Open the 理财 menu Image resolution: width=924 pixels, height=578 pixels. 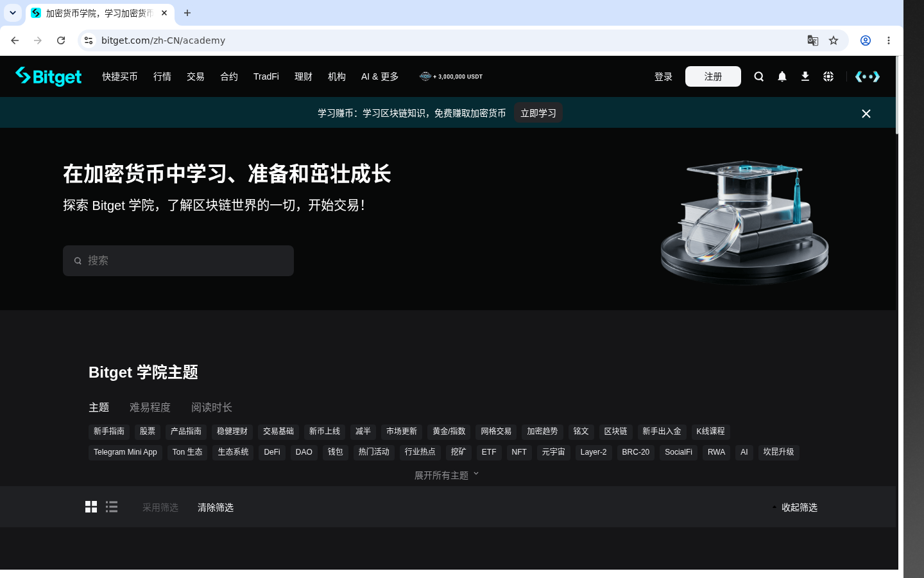coord(304,76)
